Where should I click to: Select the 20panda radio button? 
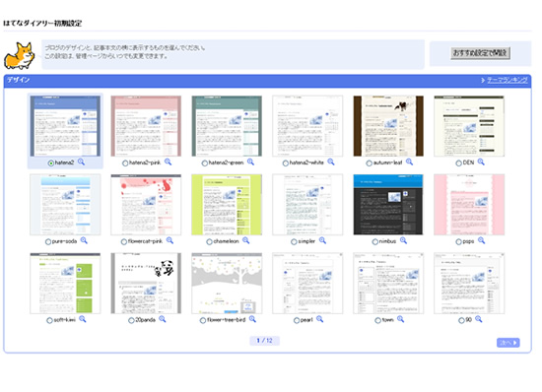(131, 320)
